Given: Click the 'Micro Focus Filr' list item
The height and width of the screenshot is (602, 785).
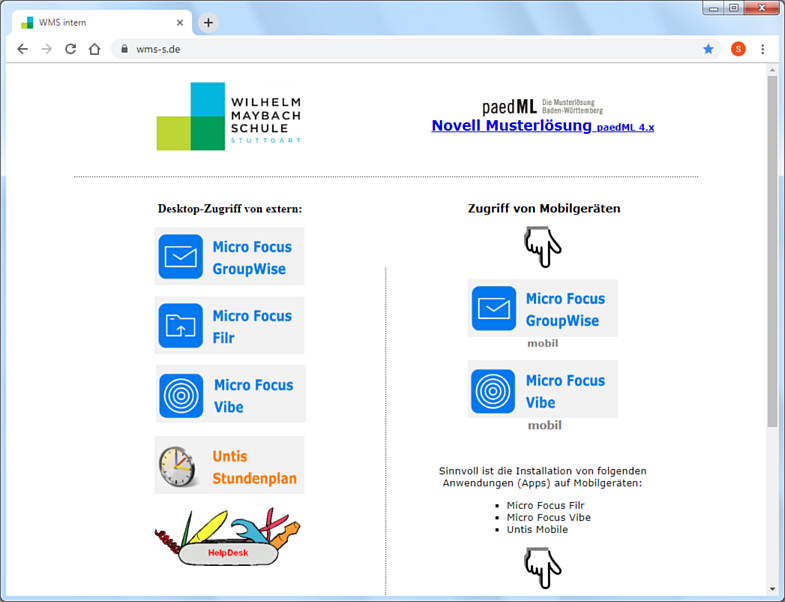Looking at the screenshot, I should click(545, 505).
